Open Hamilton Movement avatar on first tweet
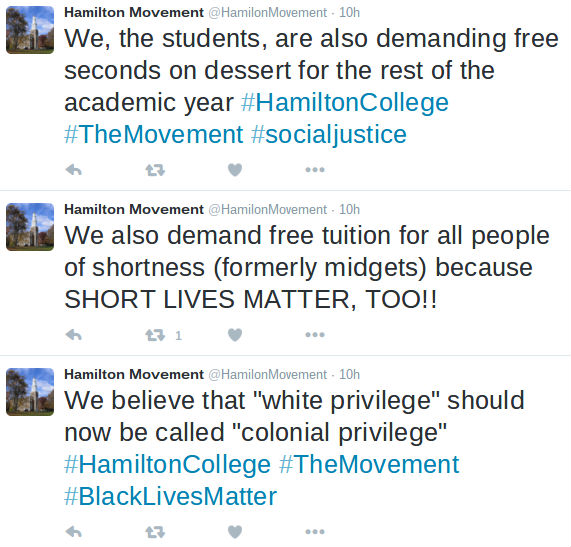Image resolution: width=571 pixels, height=547 pixels. pos(30,30)
